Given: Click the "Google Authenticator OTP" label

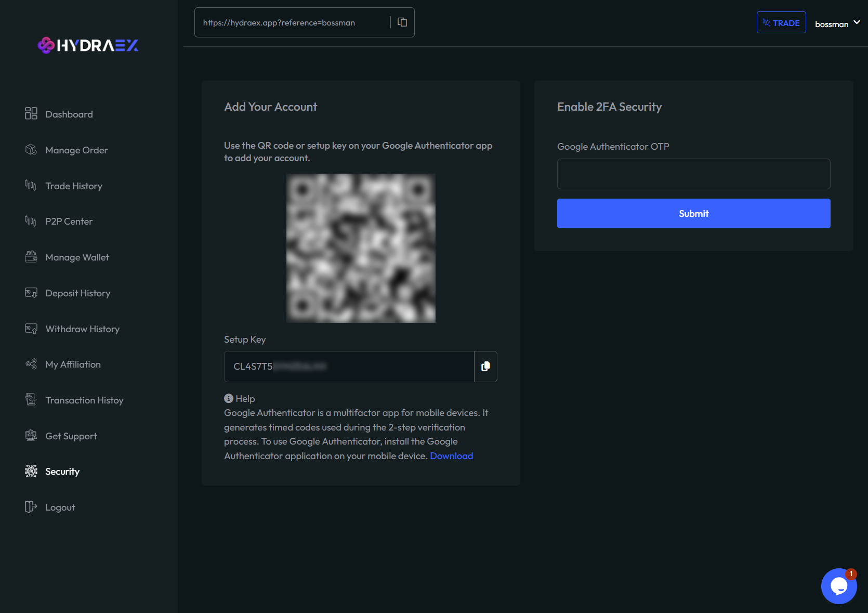Looking at the screenshot, I should (613, 146).
